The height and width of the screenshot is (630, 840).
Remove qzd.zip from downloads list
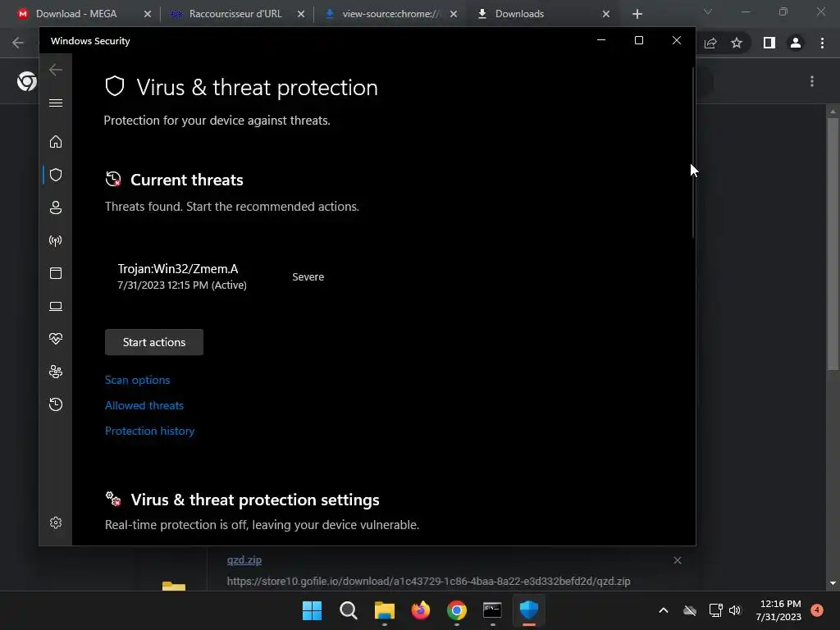point(677,560)
